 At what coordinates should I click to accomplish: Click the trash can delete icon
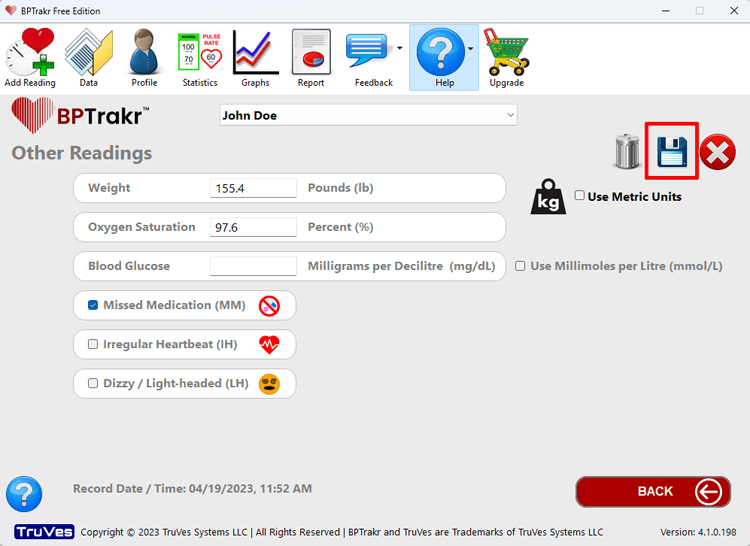[x=627, y=152]
